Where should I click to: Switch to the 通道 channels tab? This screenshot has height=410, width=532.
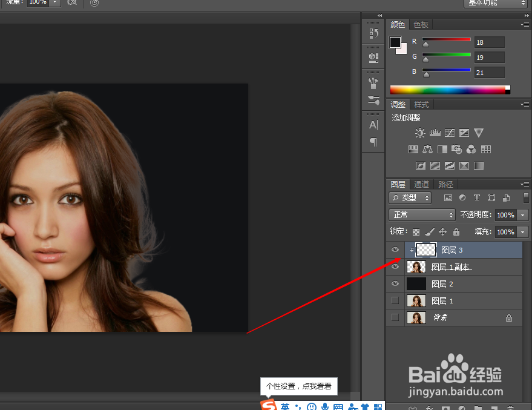click(x=422, y=184)
